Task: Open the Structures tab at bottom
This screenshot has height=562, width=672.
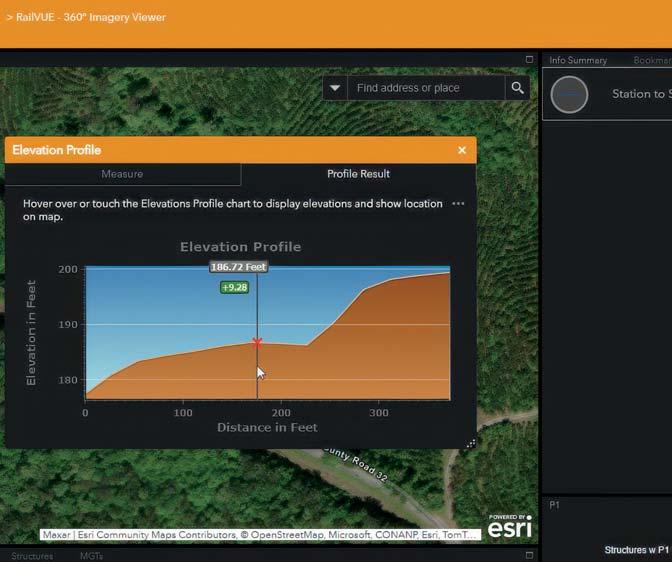Action: click(32, 556)
